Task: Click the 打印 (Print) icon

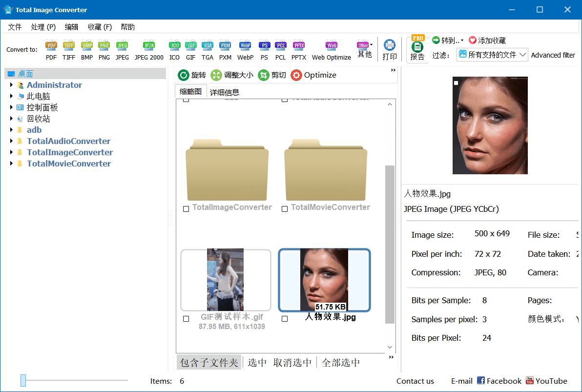Action: (x=389, y=49)
